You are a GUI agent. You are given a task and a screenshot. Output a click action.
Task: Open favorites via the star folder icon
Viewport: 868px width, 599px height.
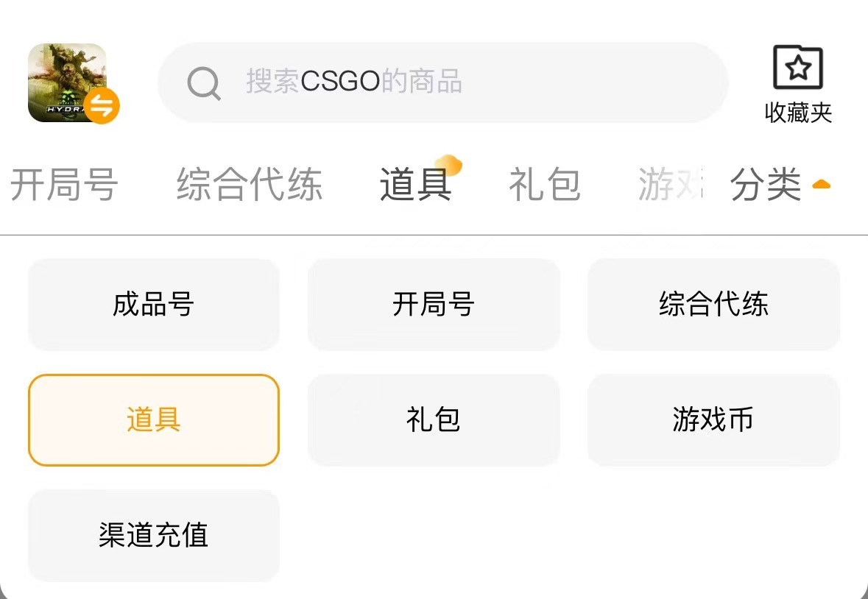(x=798, y=68)
